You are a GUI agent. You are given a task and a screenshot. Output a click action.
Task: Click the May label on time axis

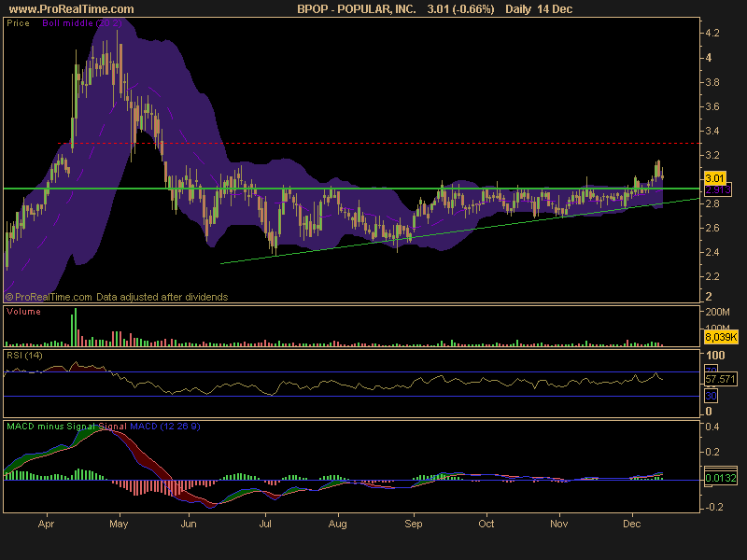119,524
